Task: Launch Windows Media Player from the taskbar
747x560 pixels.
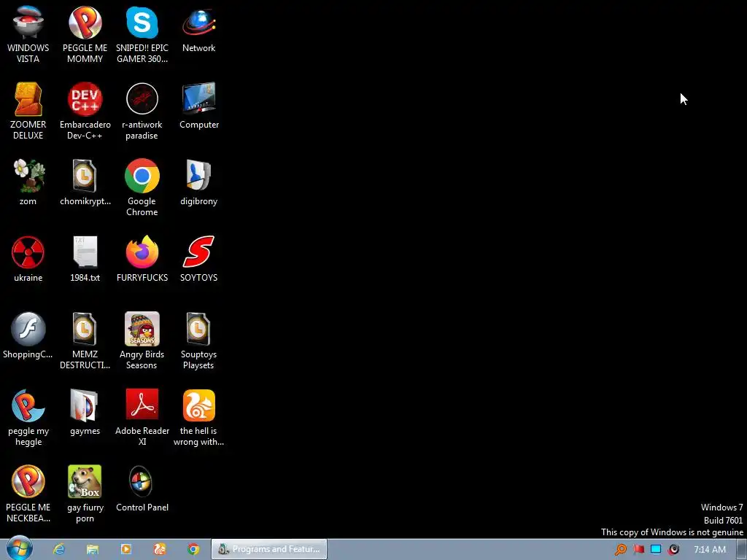Action: [x=125, y=549]
